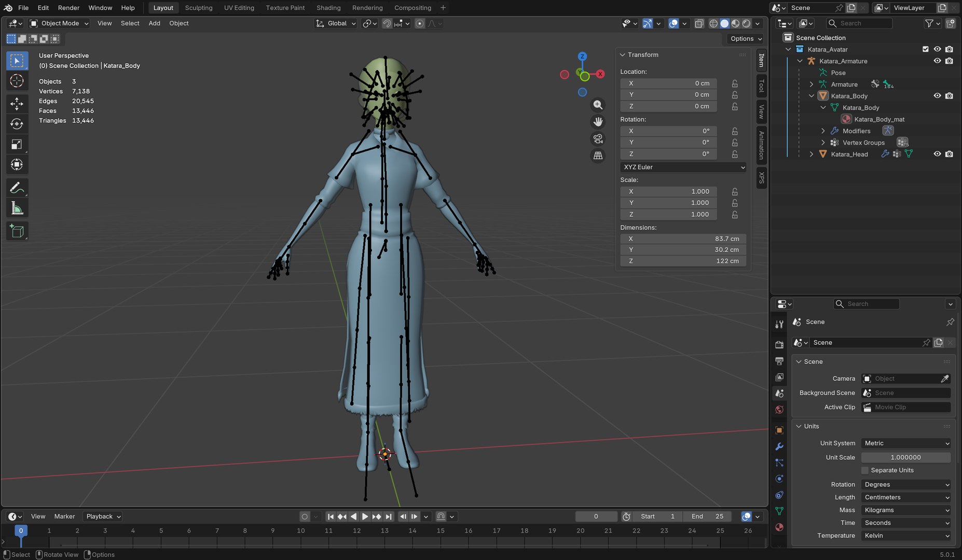Screen dimensions: 962x560
Task: Toggle snapping magnet
Action: (x=387, y=23)
